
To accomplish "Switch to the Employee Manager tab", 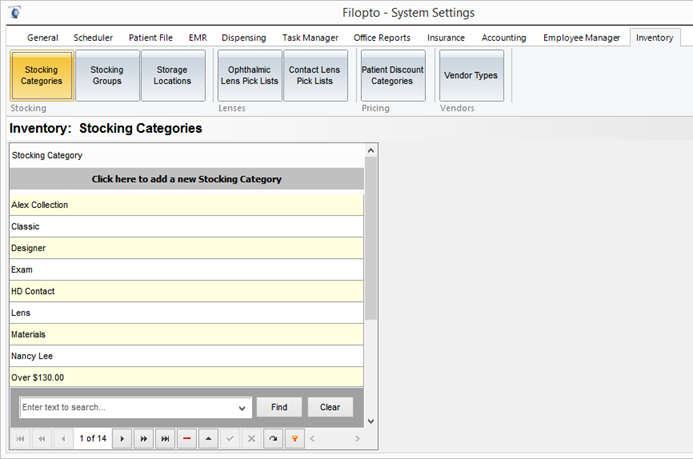I will [x=582, y=38].
